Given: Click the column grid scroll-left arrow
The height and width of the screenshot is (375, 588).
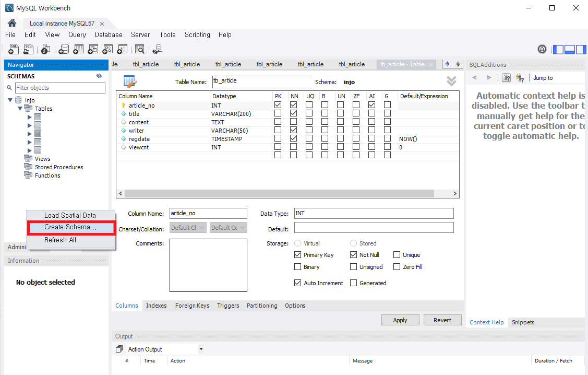Looking at the screenshot, I should (x=121, y=193).
